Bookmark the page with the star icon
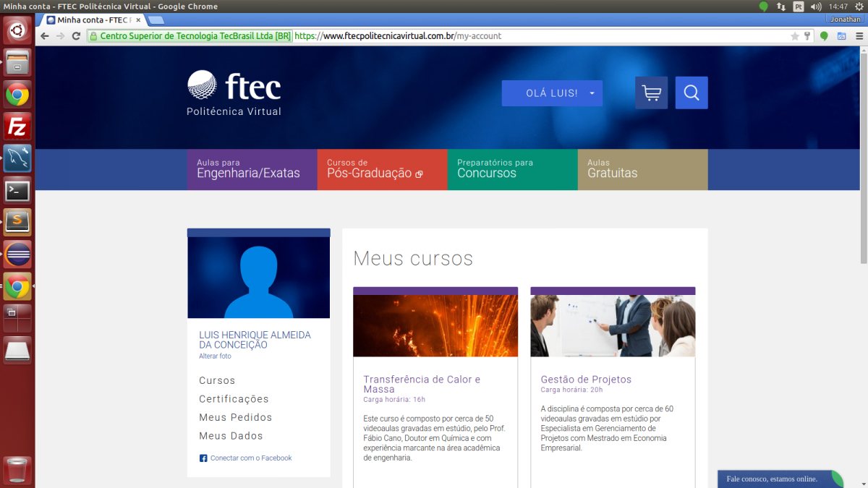This screenshot has width=868, height=488. [x=795, y=36]
